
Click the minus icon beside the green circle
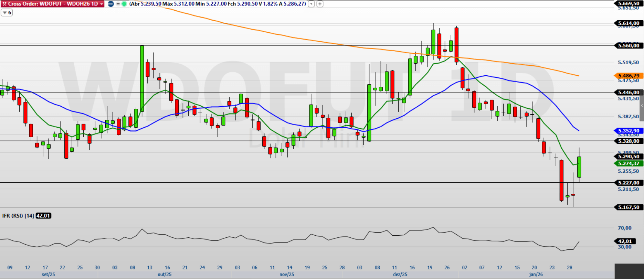118,4
